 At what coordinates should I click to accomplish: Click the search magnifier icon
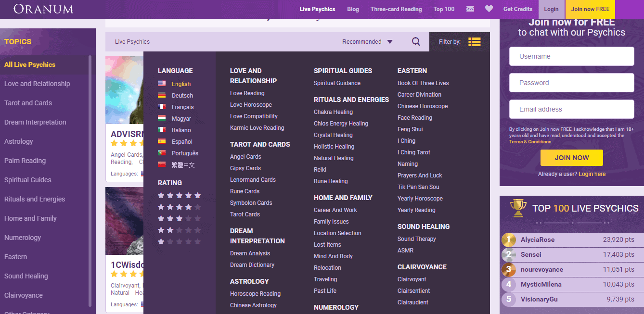(x=416, y=42)
